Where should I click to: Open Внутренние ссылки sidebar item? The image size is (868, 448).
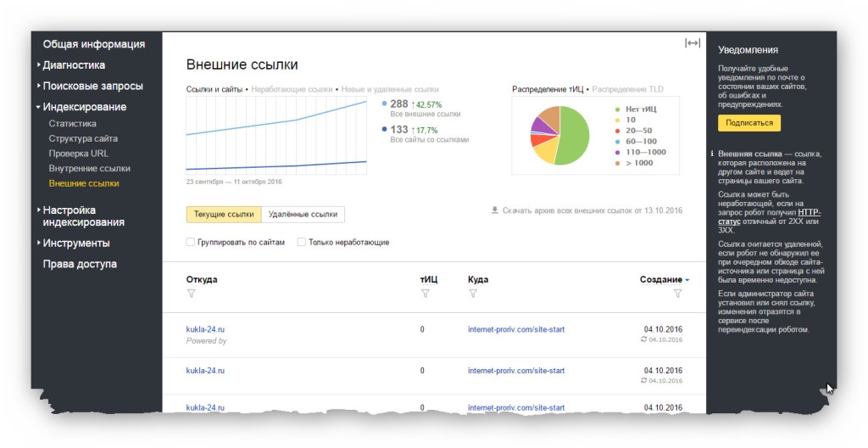point(90,169)
